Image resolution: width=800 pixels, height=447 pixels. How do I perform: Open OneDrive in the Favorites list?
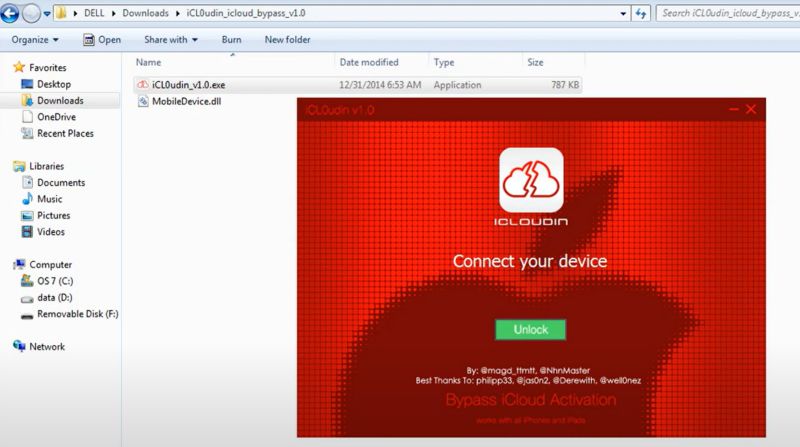[x=56, y=117]
